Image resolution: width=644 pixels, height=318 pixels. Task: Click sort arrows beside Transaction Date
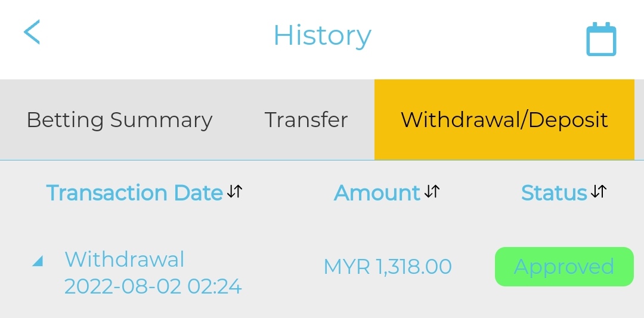[235, 192]
